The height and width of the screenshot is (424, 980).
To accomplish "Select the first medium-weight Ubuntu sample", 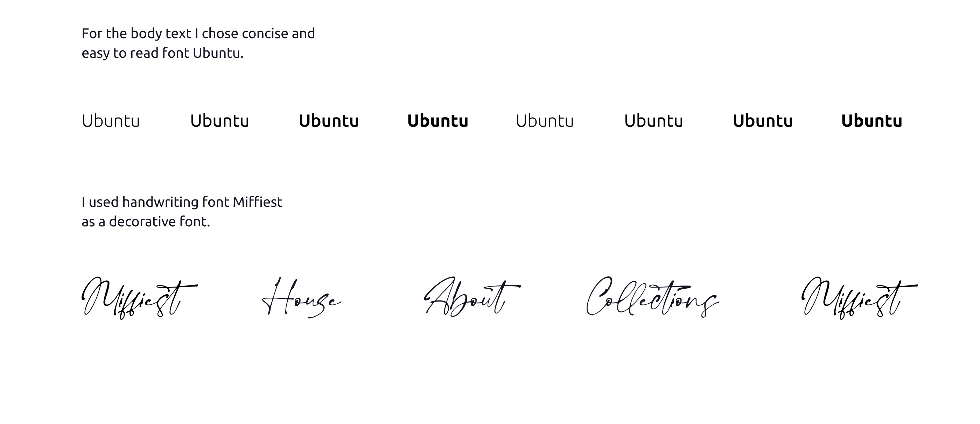I will [x=329, y=121].
